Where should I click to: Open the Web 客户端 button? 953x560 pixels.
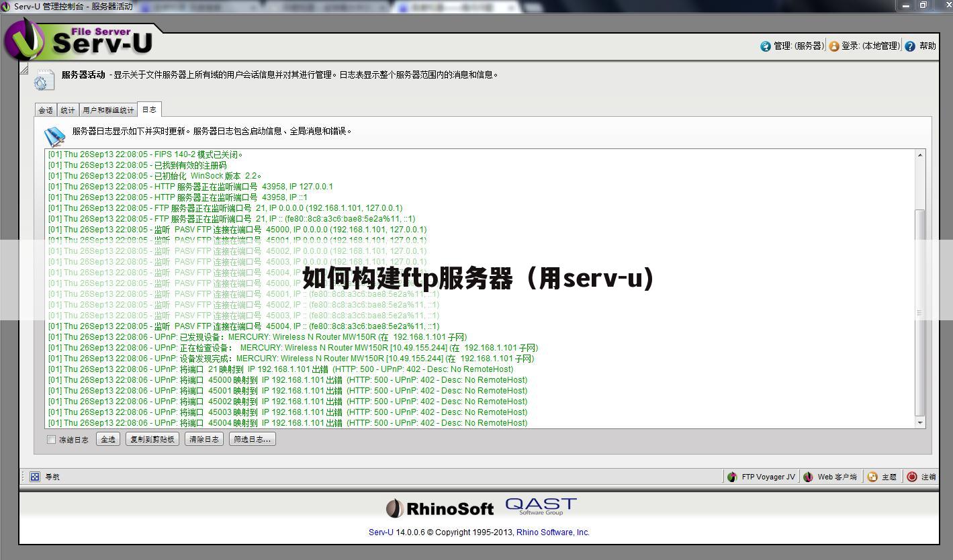tap(830, 477)
